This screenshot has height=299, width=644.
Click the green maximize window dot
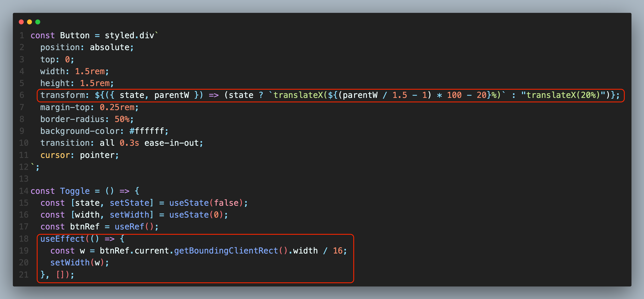tap(38, 22)
